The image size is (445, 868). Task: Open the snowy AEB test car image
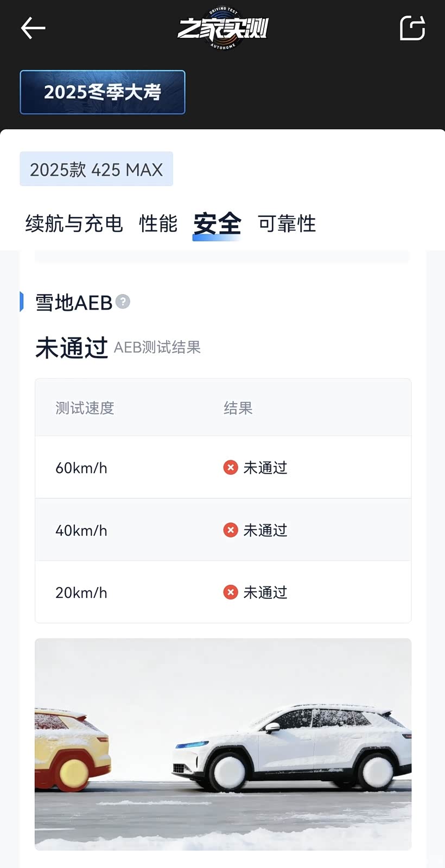(223, 744)
